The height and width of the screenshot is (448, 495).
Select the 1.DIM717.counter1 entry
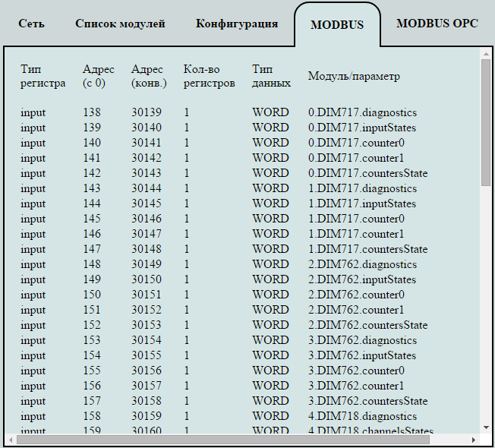356,234
